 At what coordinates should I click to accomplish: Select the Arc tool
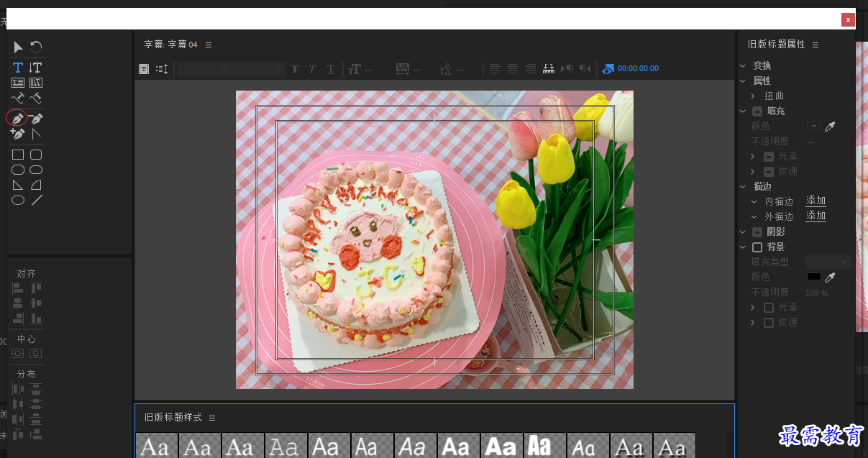click(x=36, y=185)
